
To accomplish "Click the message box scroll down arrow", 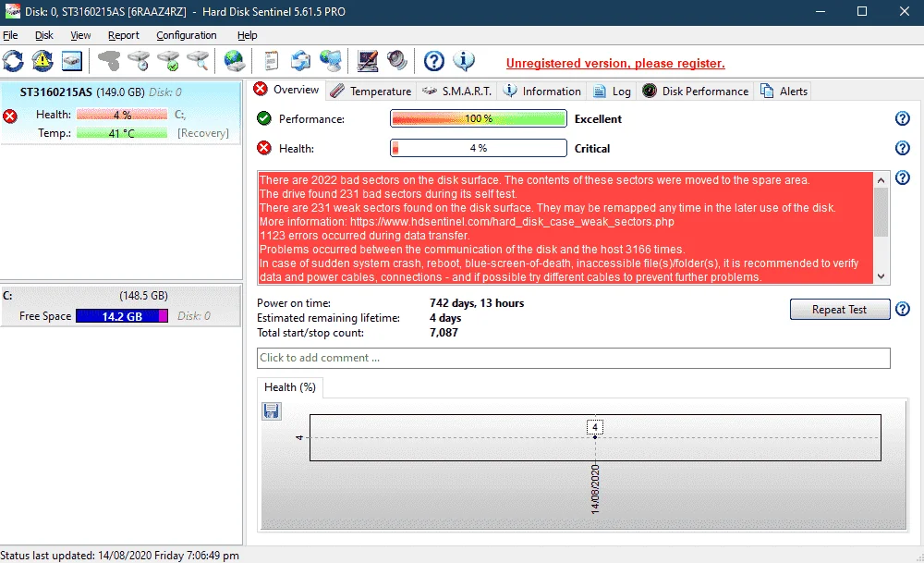I will tap(881, 276).
